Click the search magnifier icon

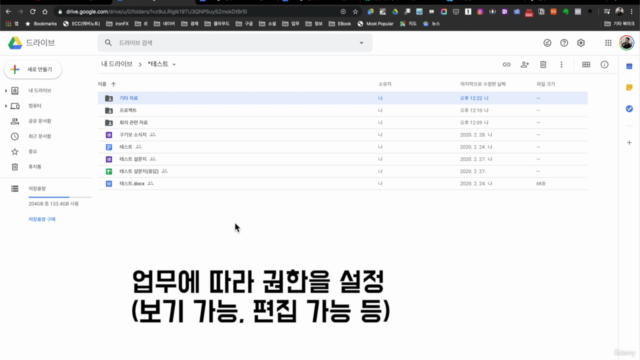tap(108, 42)
